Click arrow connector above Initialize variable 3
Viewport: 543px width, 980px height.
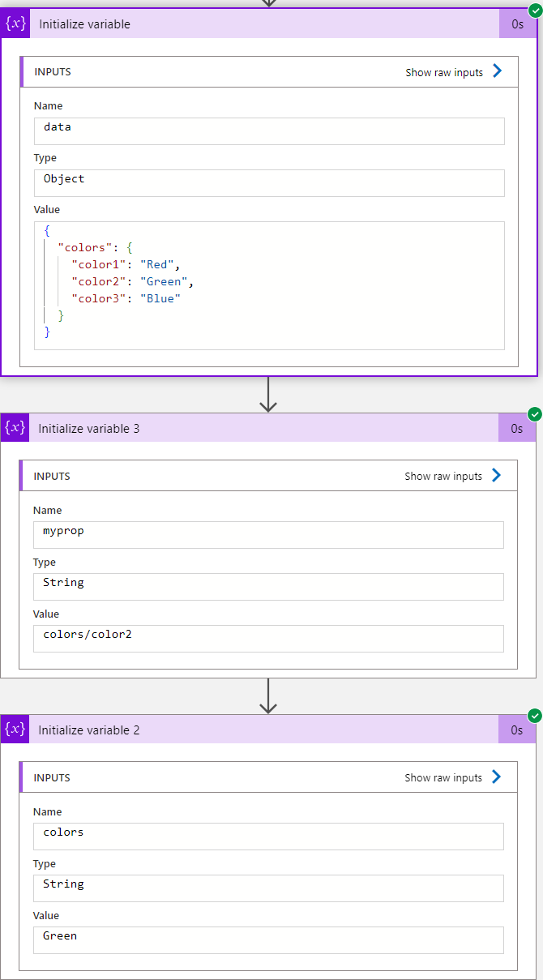tap(268, 394)
